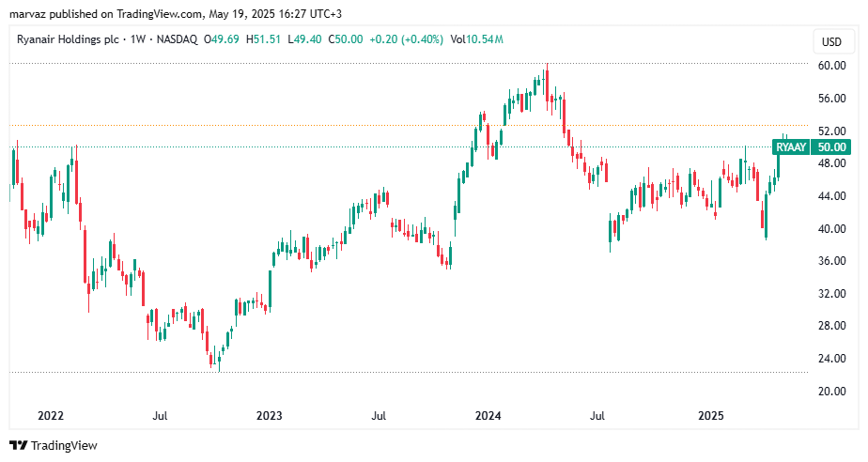Viewport: 868px width, 462px height.
Task: Click the USD currency button
Action: tap(831, 42)
